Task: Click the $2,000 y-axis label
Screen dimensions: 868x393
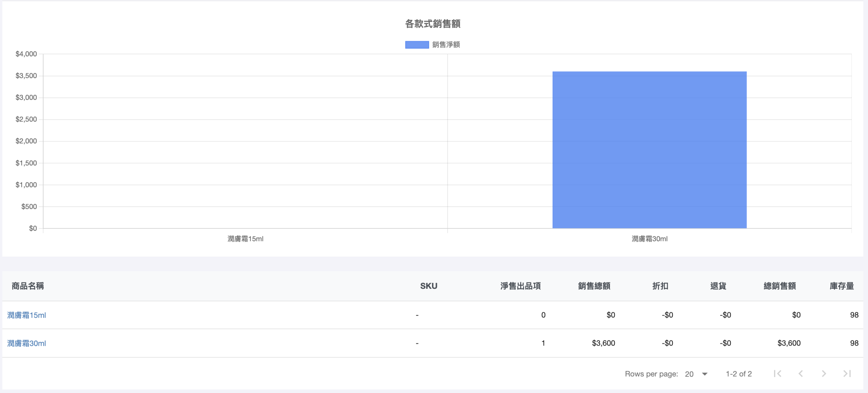Action: 26,141
